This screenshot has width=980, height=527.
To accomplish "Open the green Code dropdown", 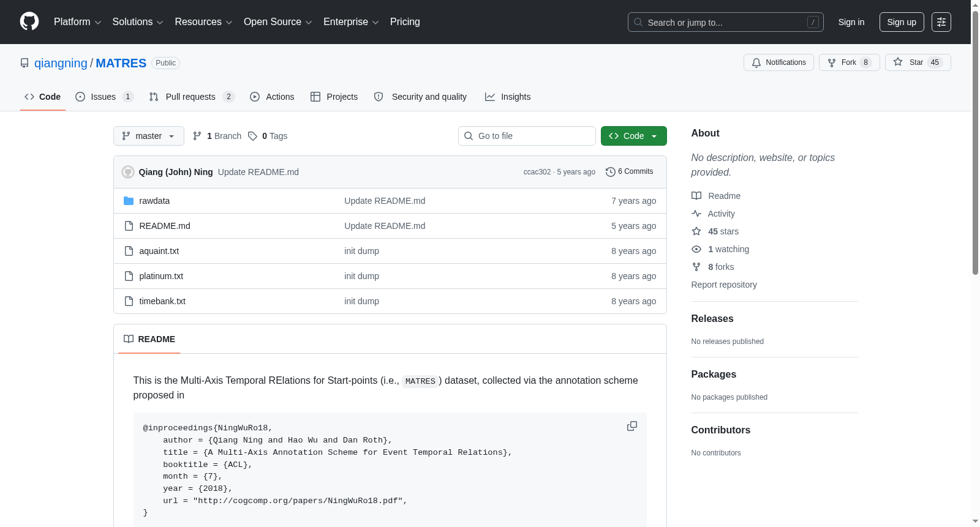I will click(633, 136).
